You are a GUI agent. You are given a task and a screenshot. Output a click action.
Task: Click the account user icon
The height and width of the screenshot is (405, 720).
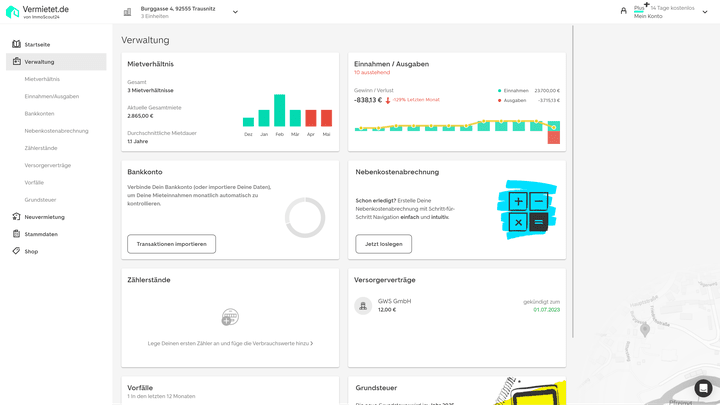(624, 11)
